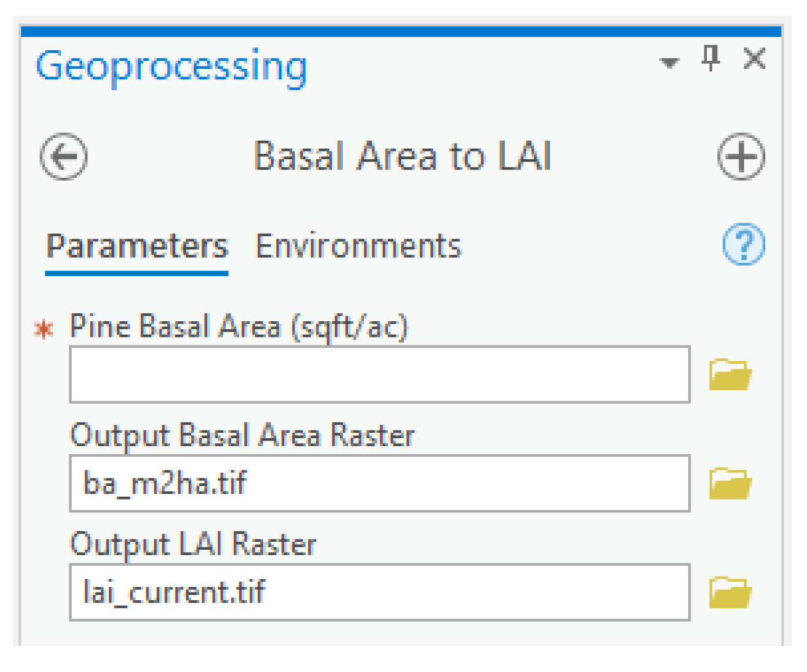Browse for Output Basal Area Raster location
The image size is (807, 672).
pyautogui.click(x=730, y=484)
